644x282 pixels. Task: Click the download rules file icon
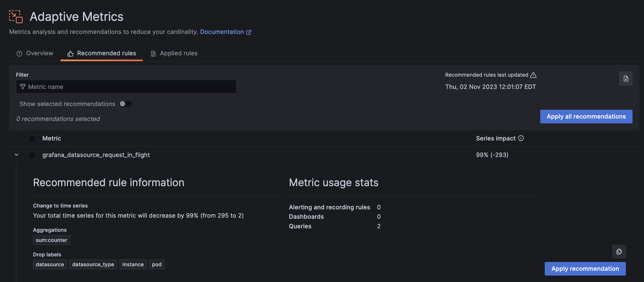(x=626, y=79)
